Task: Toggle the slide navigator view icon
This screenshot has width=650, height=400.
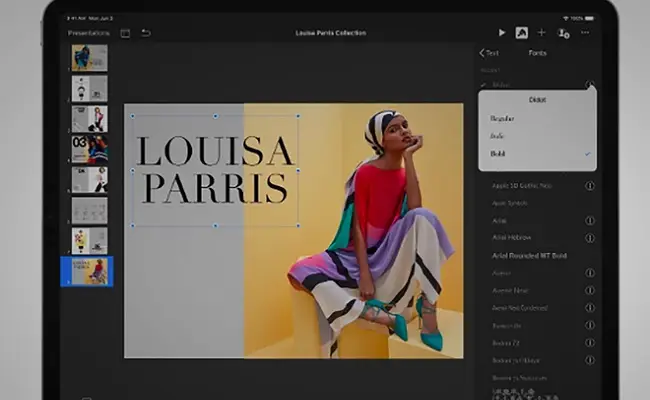Action: (x=125, y=33)
